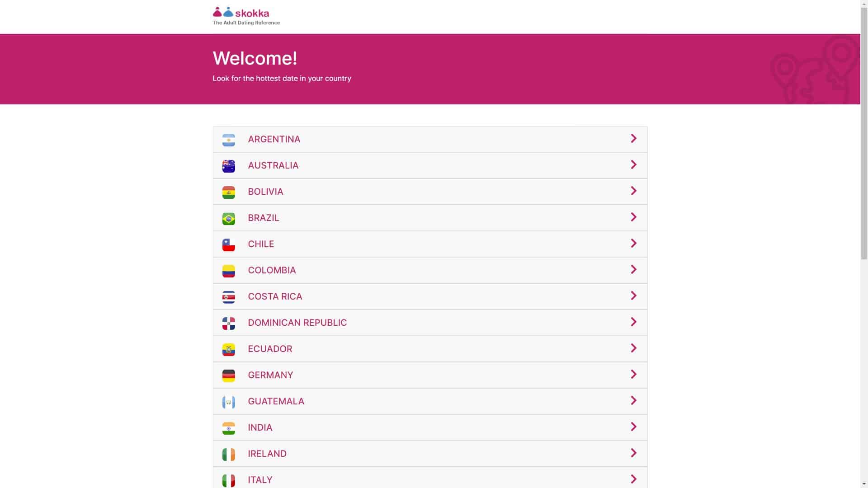
Task: Click the Italy flag icon
Action: tap(229, 480)
